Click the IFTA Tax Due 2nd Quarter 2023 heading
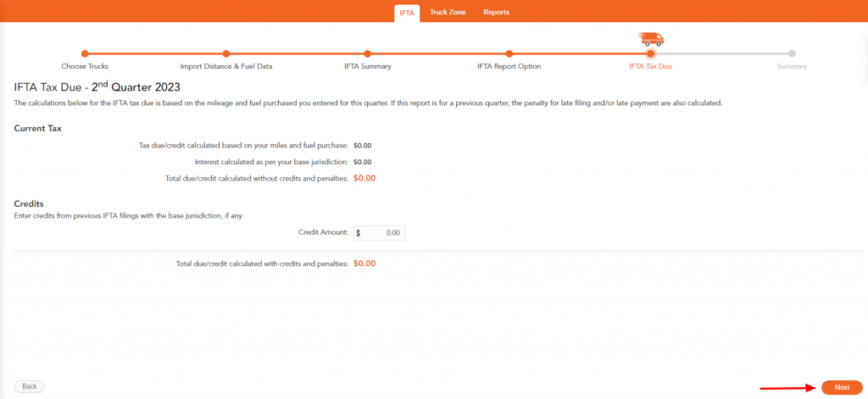The width and height of the screenshot is (868, 399). (x=97, y=86)
